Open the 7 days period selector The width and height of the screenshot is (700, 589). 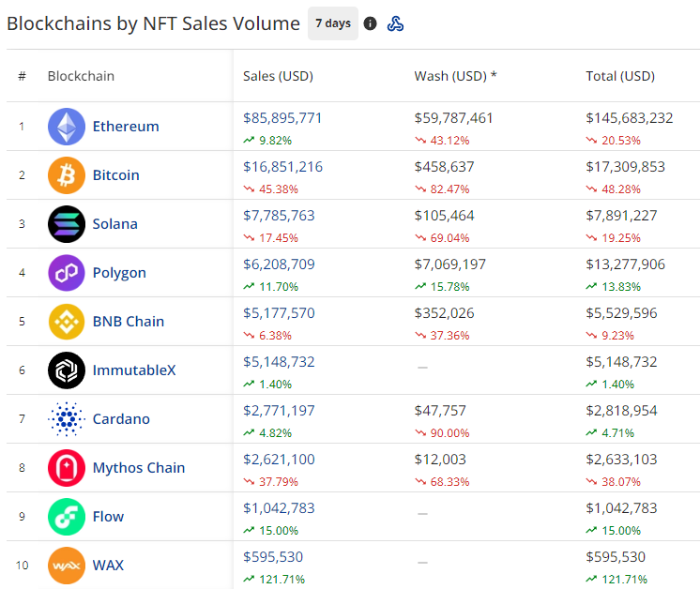click(x=333, y=23)
